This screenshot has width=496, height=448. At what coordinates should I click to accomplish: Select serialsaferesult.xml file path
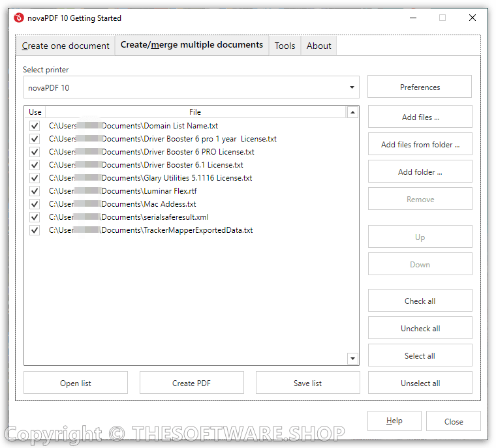[x=129, y=217]
